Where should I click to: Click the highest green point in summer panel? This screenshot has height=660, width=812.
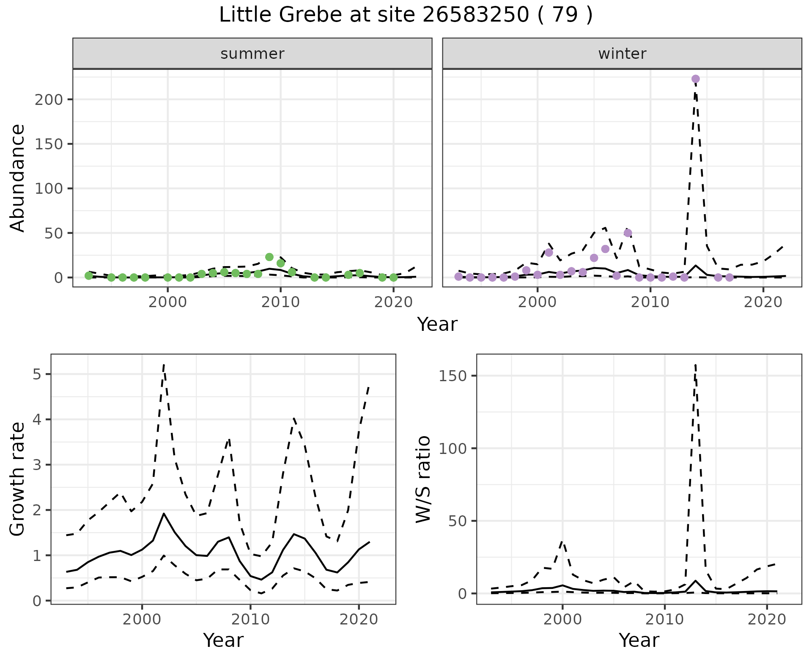pyautogui.click(x=269, y=257)
